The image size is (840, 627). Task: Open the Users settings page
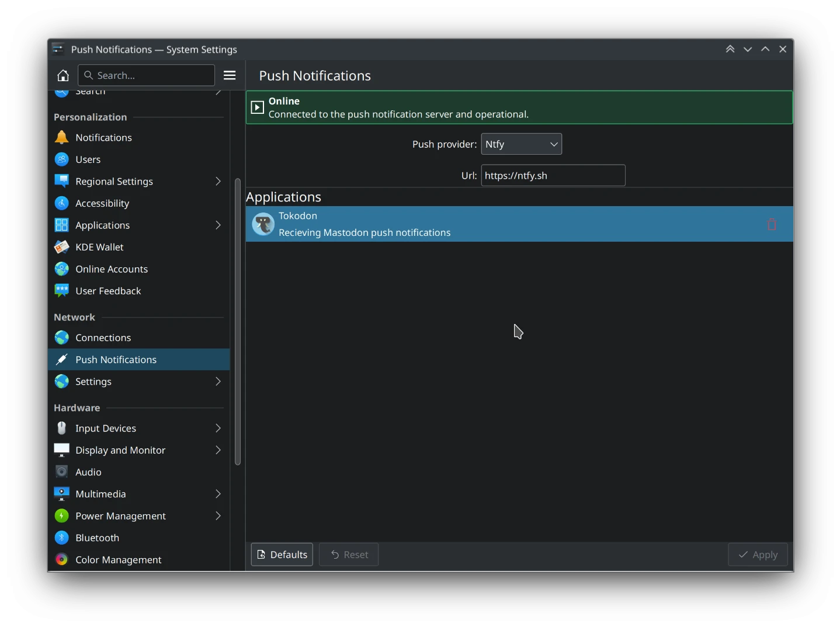coord(138,159)
